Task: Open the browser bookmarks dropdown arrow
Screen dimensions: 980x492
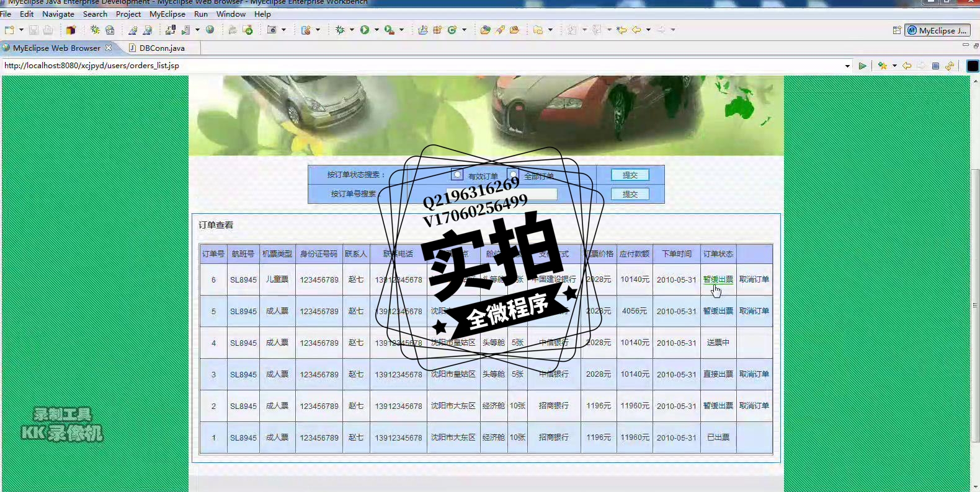Action: 894,66
